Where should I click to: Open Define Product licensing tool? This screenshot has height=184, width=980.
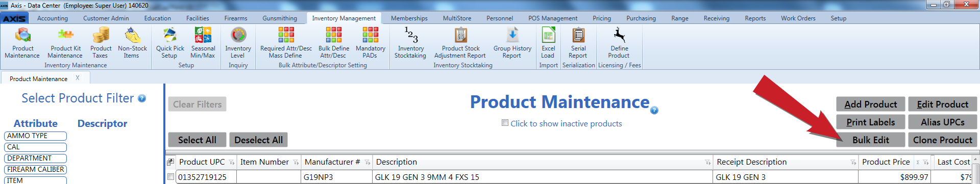pos(619,43)
